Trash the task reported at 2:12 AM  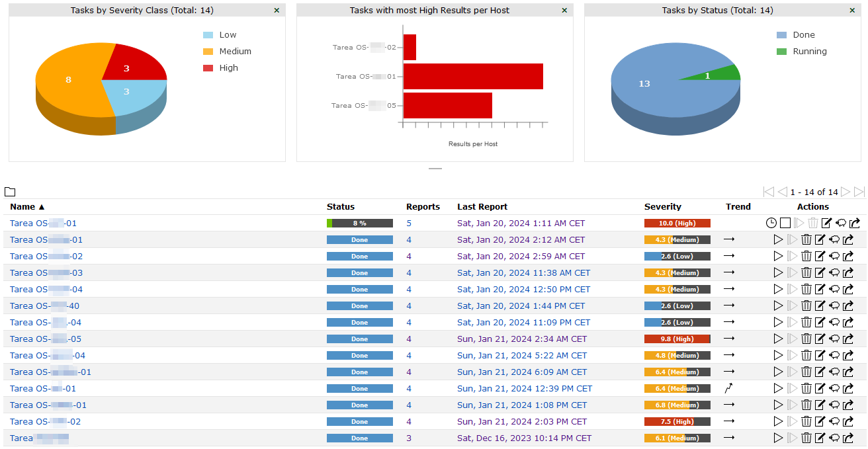tap(806, 240)
